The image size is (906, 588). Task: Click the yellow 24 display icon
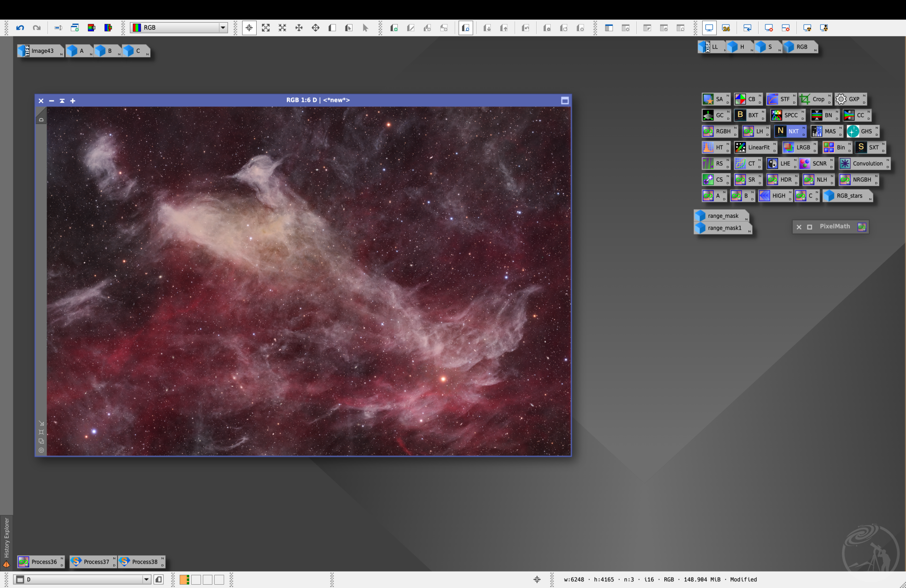(726, 28)
